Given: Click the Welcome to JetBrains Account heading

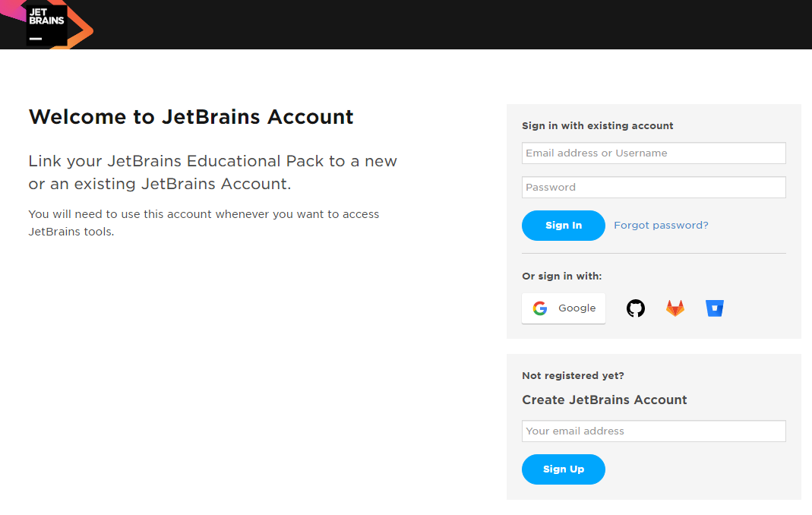Looking at the screenshot, I should [x=191, y=117].
